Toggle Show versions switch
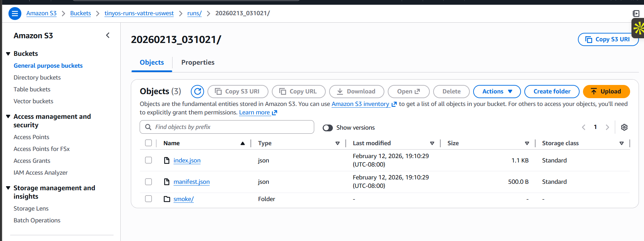The image size is (644, 241). (328, 128)
